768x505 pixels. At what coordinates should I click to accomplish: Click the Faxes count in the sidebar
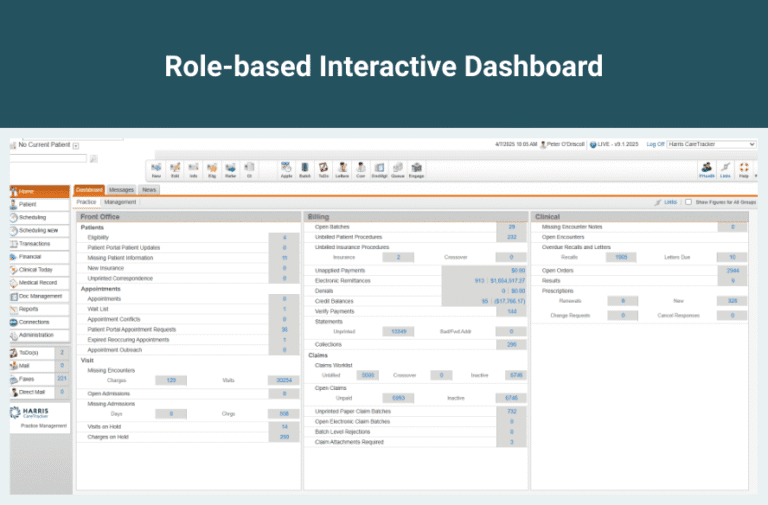62,379
